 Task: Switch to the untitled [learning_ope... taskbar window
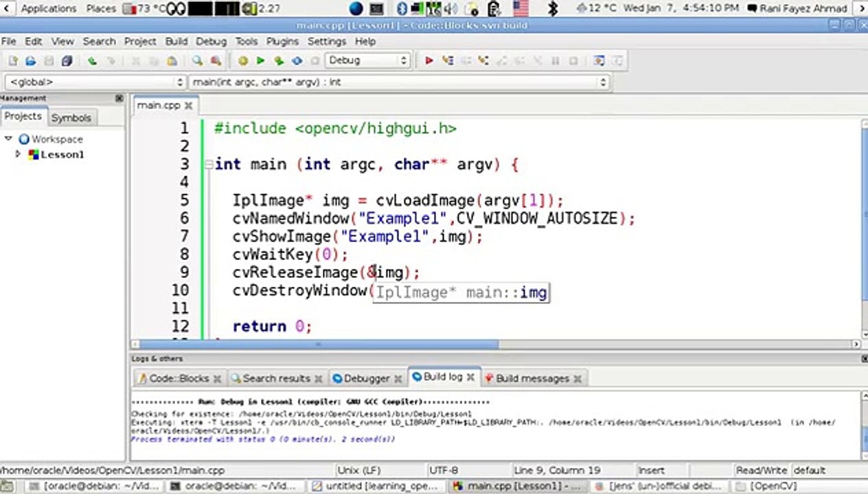click(377, 486)
